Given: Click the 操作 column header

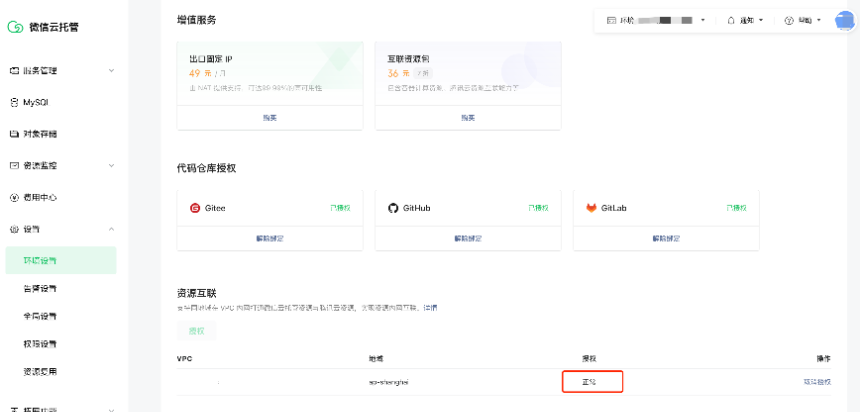Looking at the screenshot, I should 824,358.
